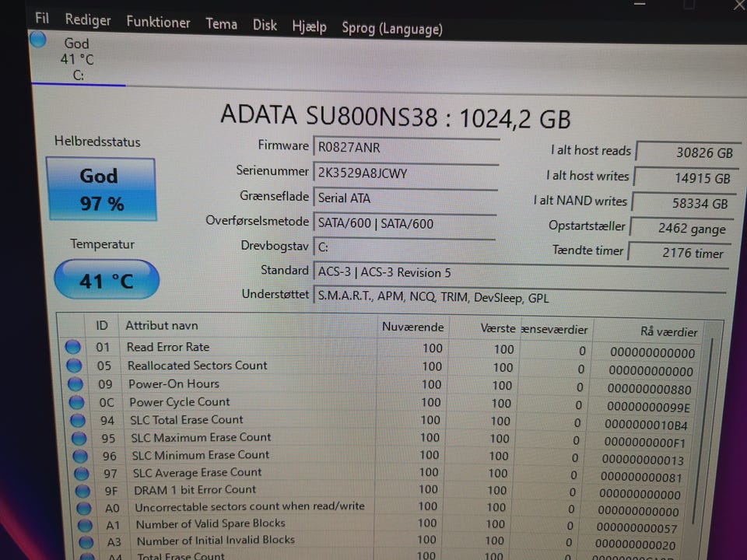Click the ADATA SU800NS38 model title
Screen dimensions: 747x560
tap(395, 117)
